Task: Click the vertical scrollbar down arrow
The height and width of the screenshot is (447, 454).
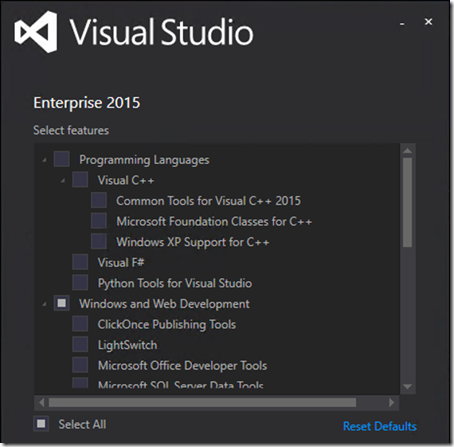Action: click(407, 387)
